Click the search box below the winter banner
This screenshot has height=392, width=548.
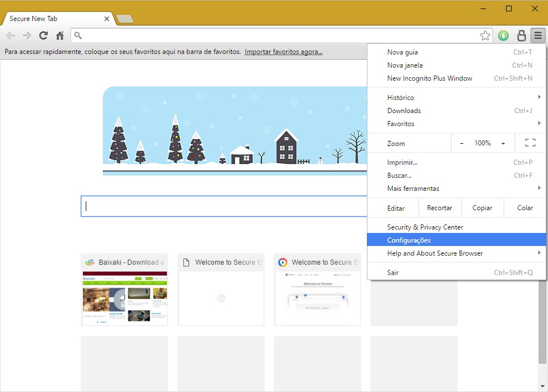point(224,206)
